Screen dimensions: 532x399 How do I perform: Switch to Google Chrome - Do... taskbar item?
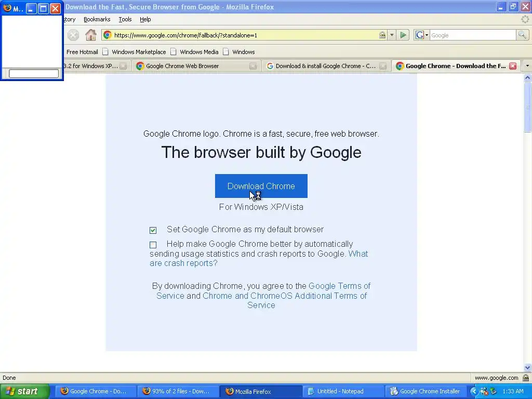point(96,391)
